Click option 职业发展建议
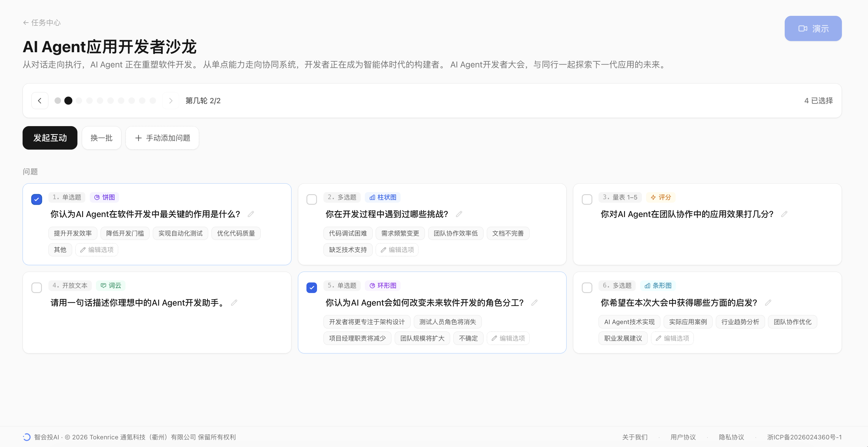The height and width of the screenshot is (447, 868). pos(623,338)
